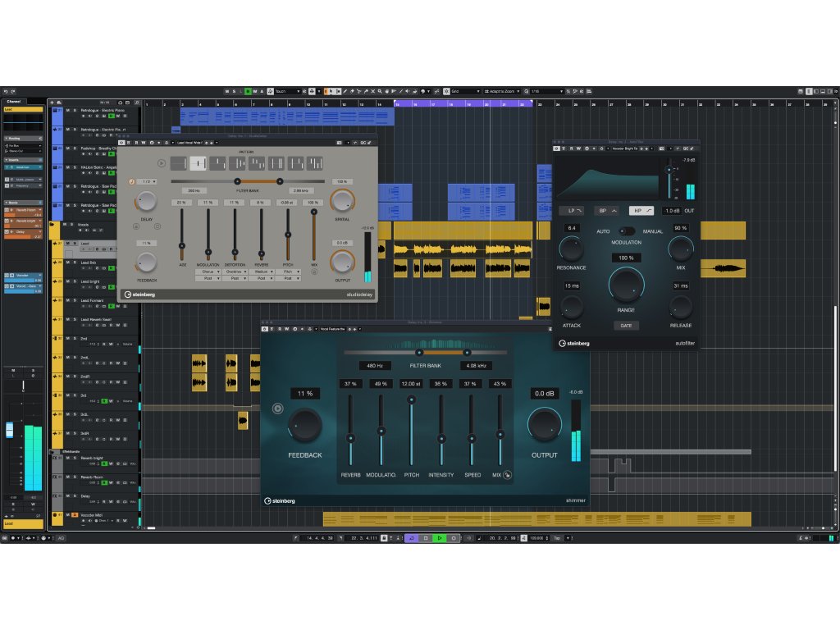
Task: Click the Stop button in the transport bar
Action: point(426,538)
